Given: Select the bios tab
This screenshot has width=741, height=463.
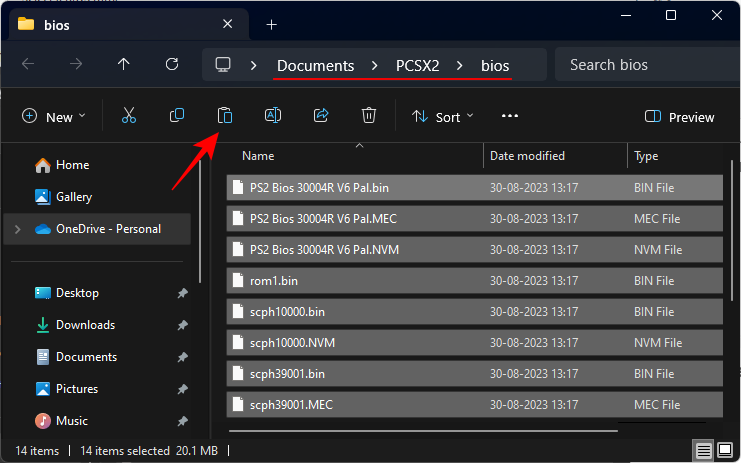Looking at the screenshot, I should click(128, 25).
